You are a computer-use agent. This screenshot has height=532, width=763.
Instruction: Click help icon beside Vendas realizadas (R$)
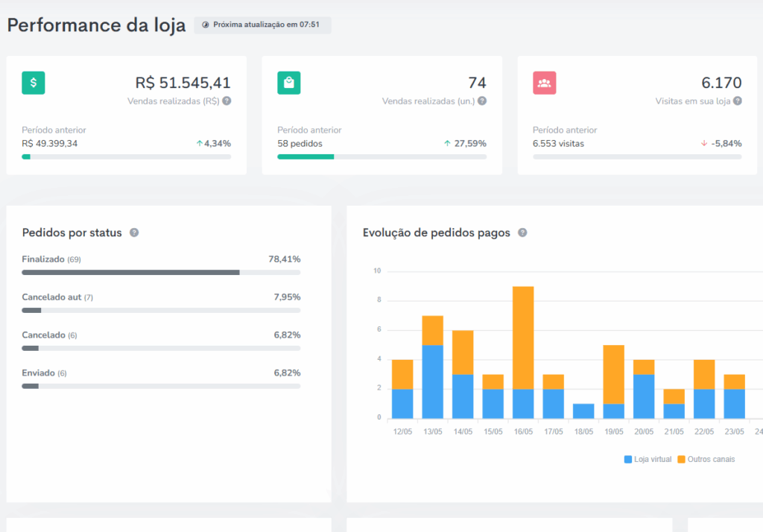click(227, 101)
